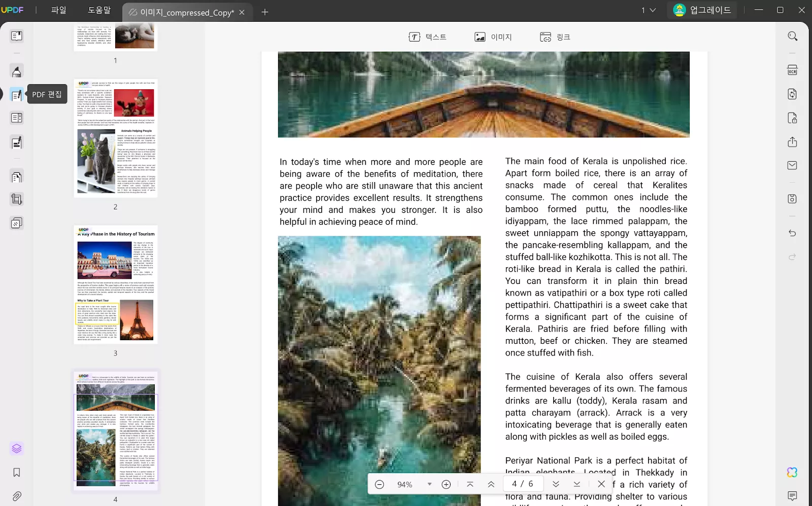
Task: Click the 업그레이드 upgrade button
Action: (x=702, y=10)
